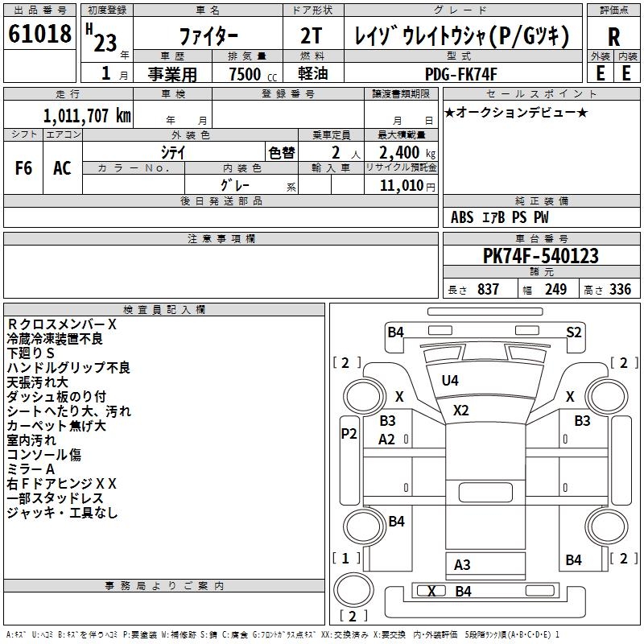Select the width value 249
The width and height of the screenshot is (644, 644).
[555, 290]
